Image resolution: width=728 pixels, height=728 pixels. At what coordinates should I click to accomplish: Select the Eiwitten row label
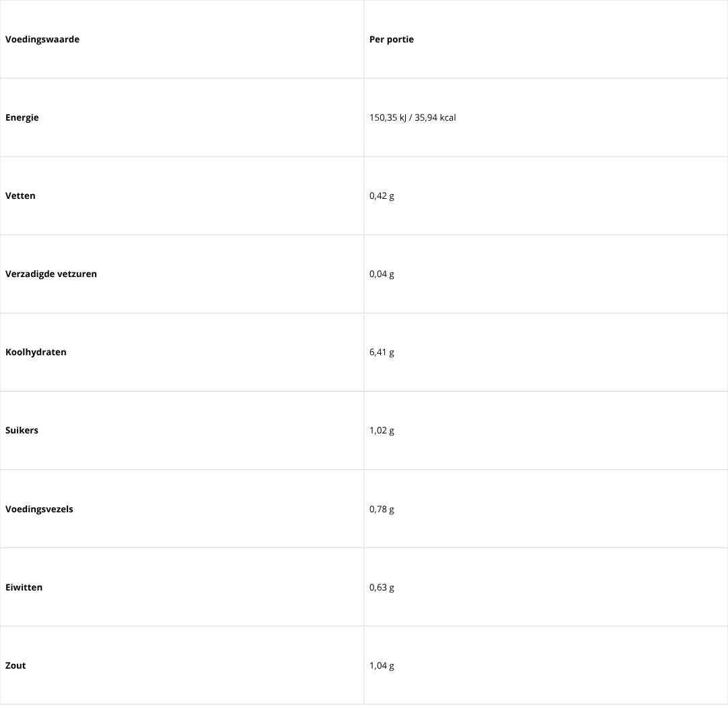24,587
